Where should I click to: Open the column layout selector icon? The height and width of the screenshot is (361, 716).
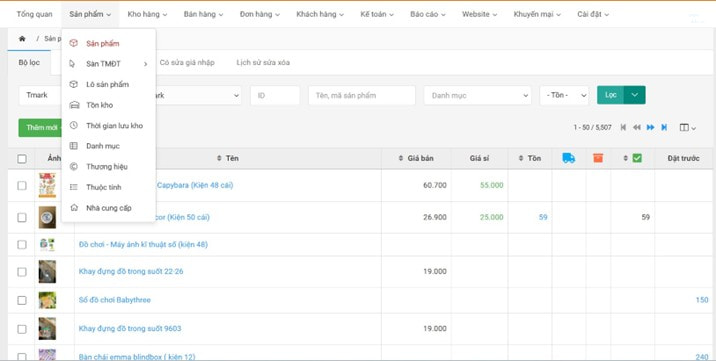click(x=687, y=128)
